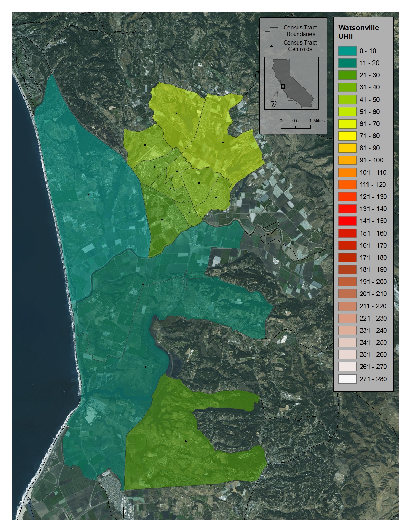Click the 21 - 30 green legend swatch
Viewport: 411px width, 532px height.
click(x=347, y=75)
